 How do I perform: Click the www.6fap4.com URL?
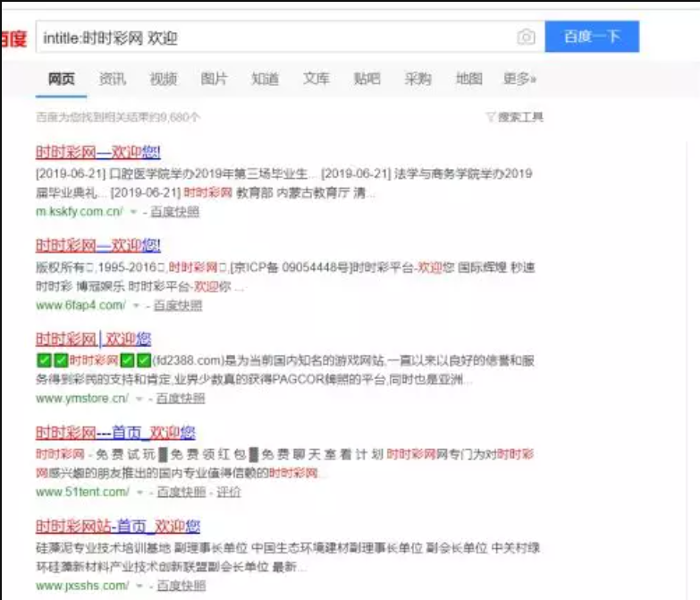[80, 305]
